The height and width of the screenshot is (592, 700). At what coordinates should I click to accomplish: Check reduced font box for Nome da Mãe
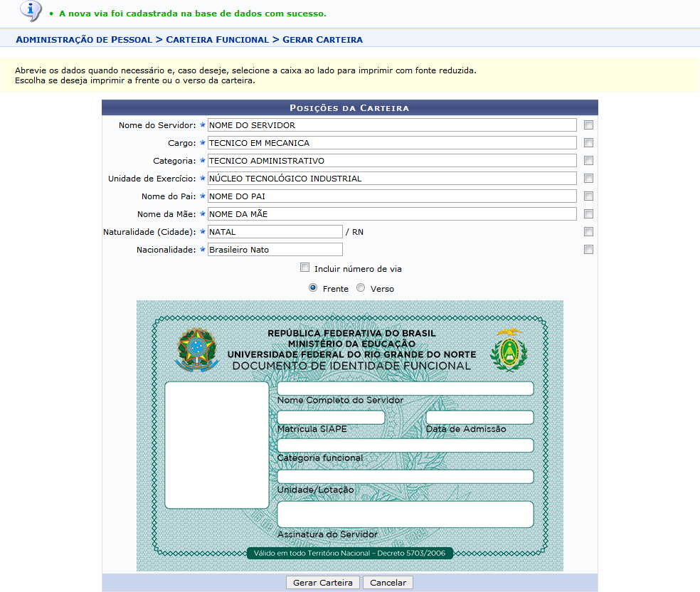588,214
